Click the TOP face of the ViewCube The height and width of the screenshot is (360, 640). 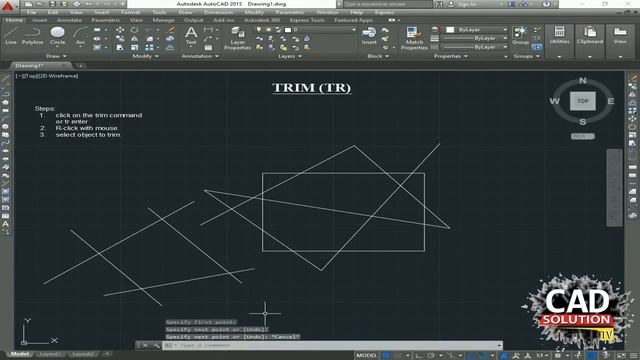point(582,101)
